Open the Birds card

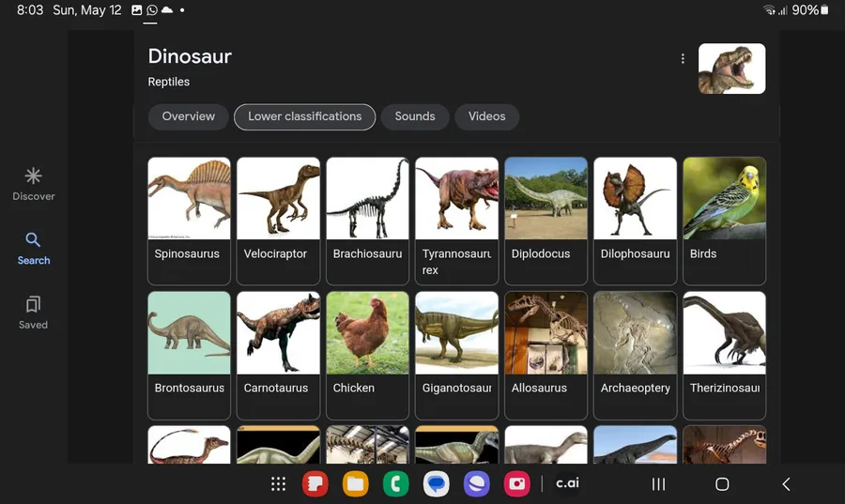(724, 221)
